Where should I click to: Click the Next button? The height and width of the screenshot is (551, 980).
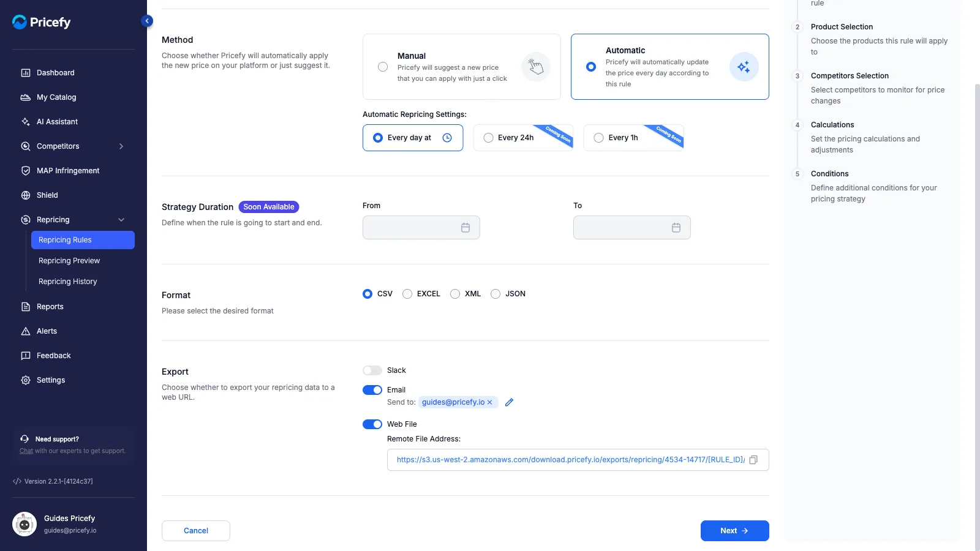click(x=735, y=531)
